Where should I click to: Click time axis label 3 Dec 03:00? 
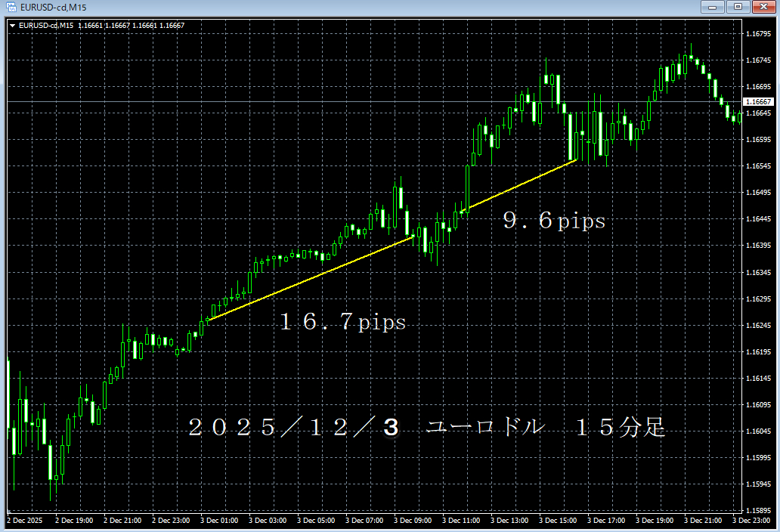[x=268, y=520]
